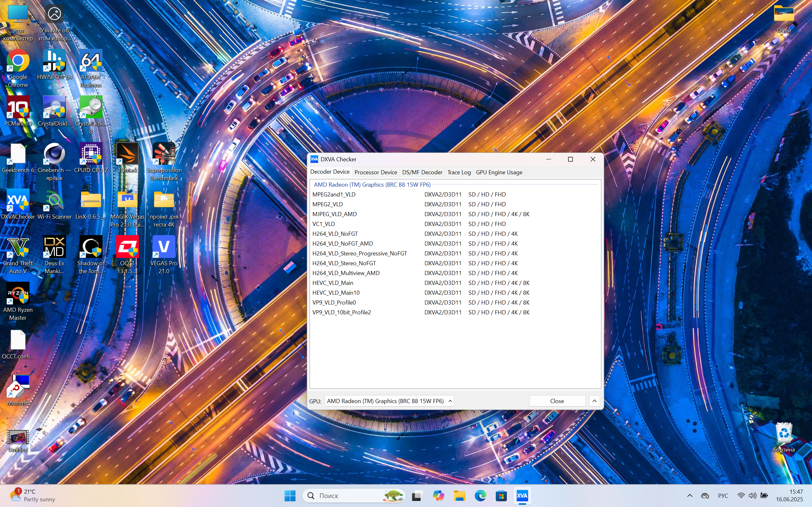812x507 pixels.
Task: Open Microsoft Edge from the taskbar
Action: pos(480,496)
